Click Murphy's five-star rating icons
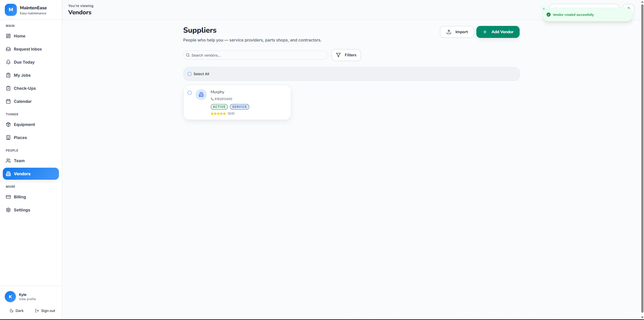The image size is (644, 320). click(218, 114)
